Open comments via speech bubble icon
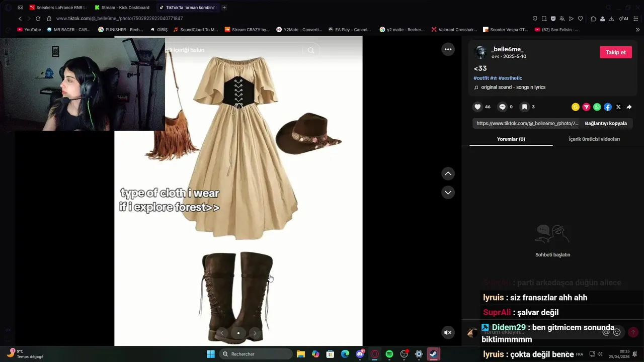 (502, 107)
